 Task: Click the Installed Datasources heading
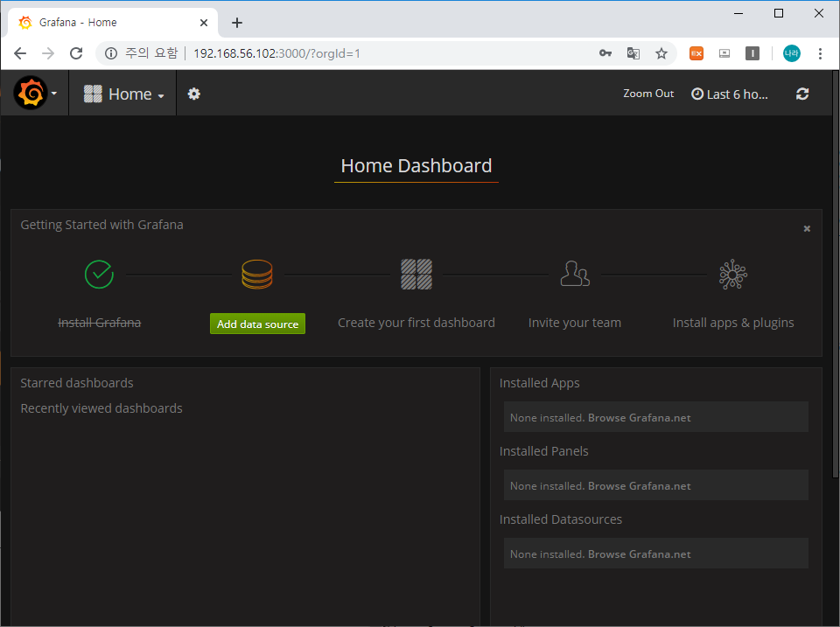[x=560, y=519]
